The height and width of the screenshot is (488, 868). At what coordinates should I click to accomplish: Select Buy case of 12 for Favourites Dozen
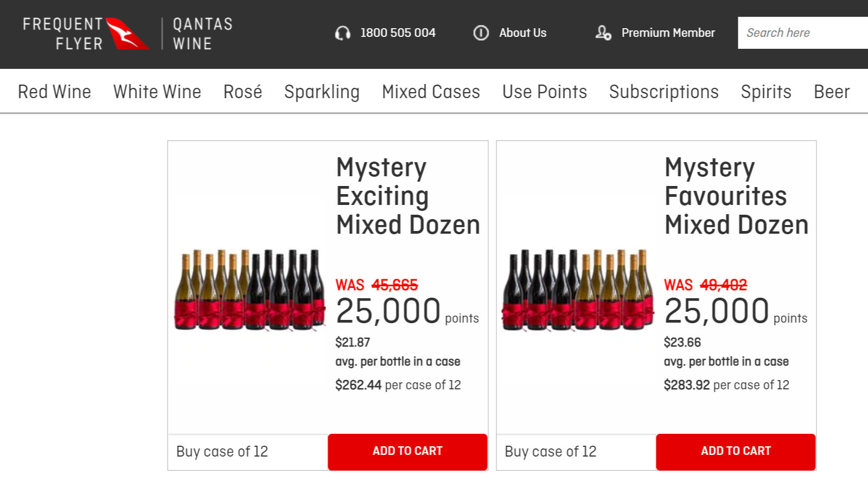(550, 451)
